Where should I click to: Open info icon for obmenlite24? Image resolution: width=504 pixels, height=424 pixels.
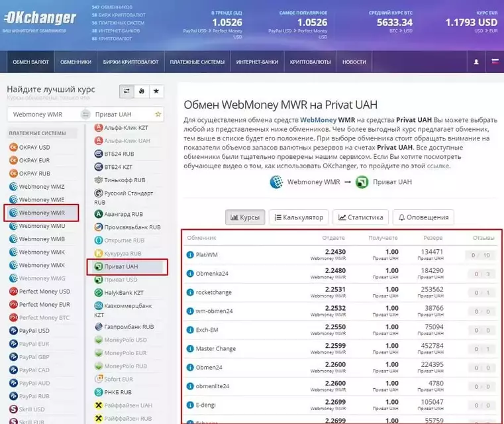tap(190, 386)
